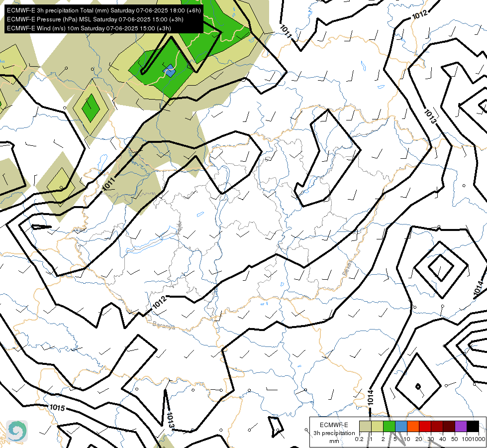Click the 'Wind (m/s) 10m' header line
The width and height of the screenshot is (487, 448).
(x=89, y=28)
